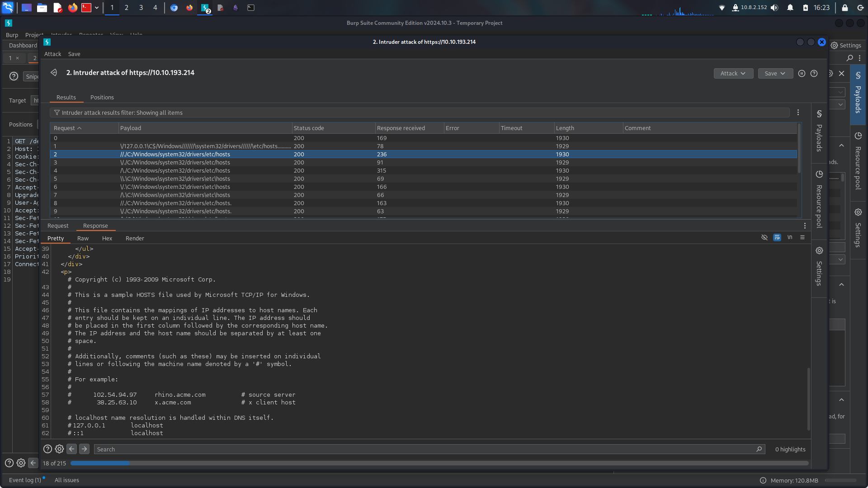868x488 pixels.
Task: Select result row 5 in the table
Action: (x=423, y=178)
